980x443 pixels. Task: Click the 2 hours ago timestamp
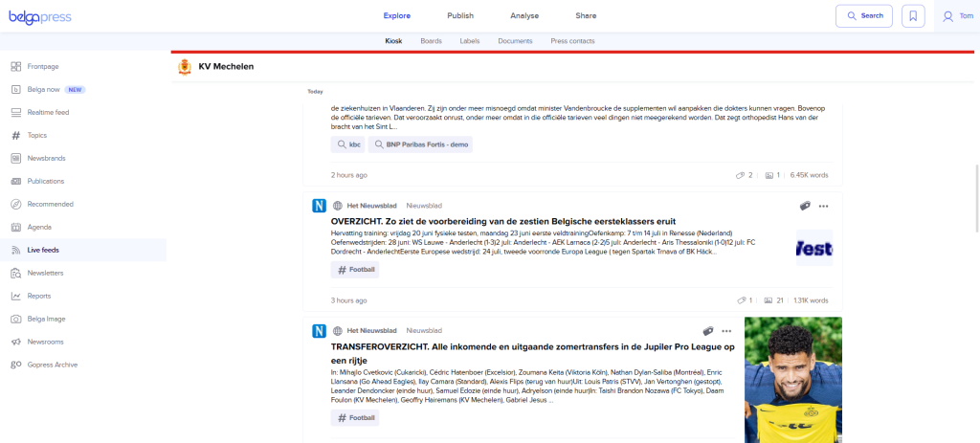(x=348, y=176)
